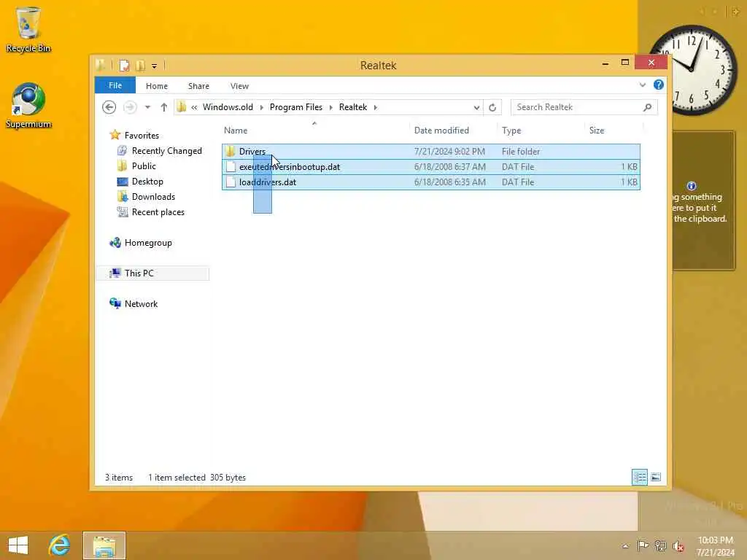The image size is (747, 560).
Task: Open the network tray icon
Action: click(x=660, y=545)
